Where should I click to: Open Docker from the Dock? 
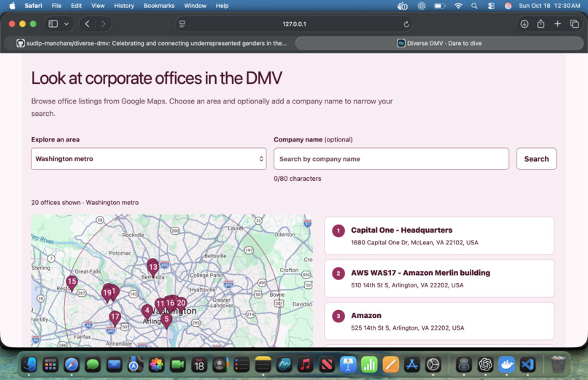(x=506, y=364)
